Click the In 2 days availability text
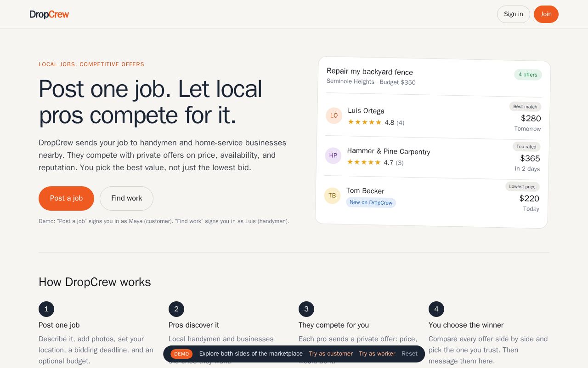Image resolution: width=588 pixels, height=368 pixels. [x=527, y=169]
